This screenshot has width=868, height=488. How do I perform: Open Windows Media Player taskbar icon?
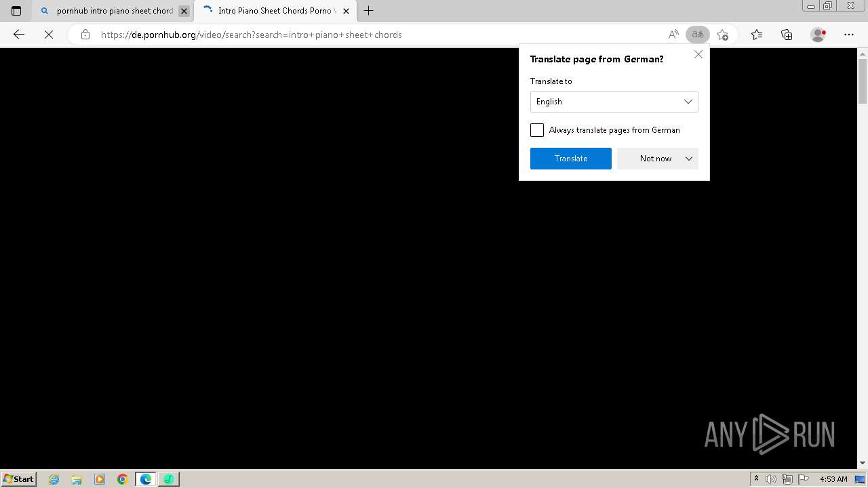tap(100, 479)
